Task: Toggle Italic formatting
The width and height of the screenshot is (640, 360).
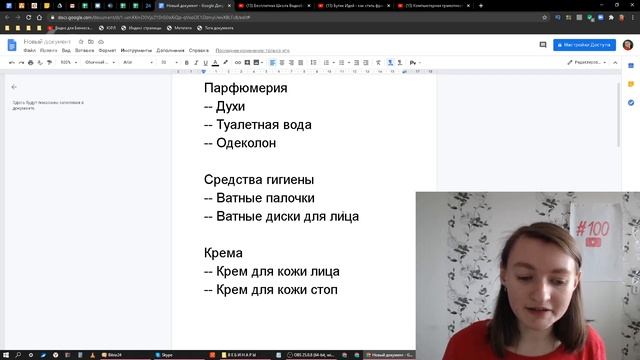Action: tap(196, 62)
